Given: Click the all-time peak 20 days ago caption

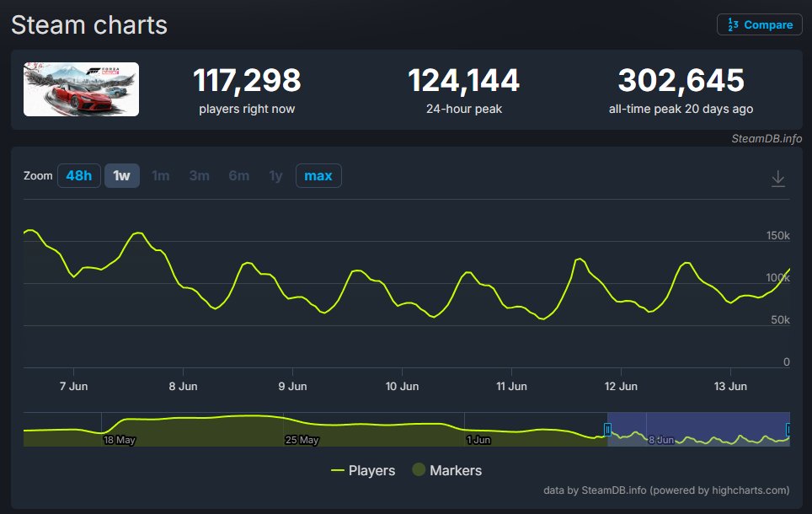Looking at the screenshot, I should [681, 109].
